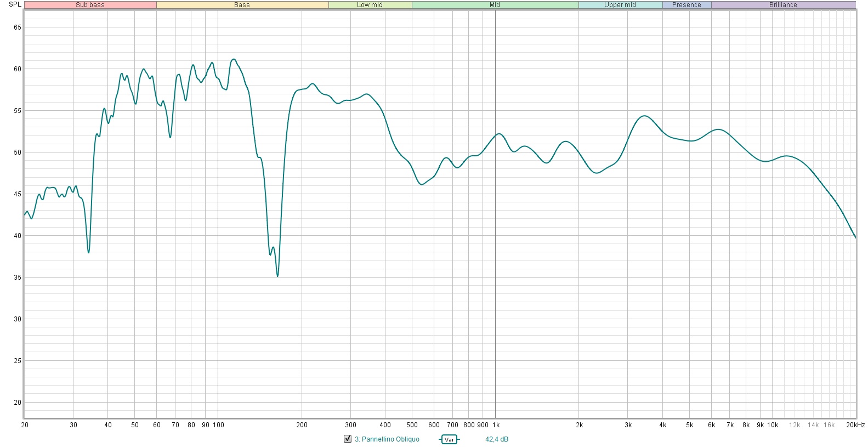This screenshot has height=447, width=868.
Task: Click the Bass band label
Action: pos(242,5)
